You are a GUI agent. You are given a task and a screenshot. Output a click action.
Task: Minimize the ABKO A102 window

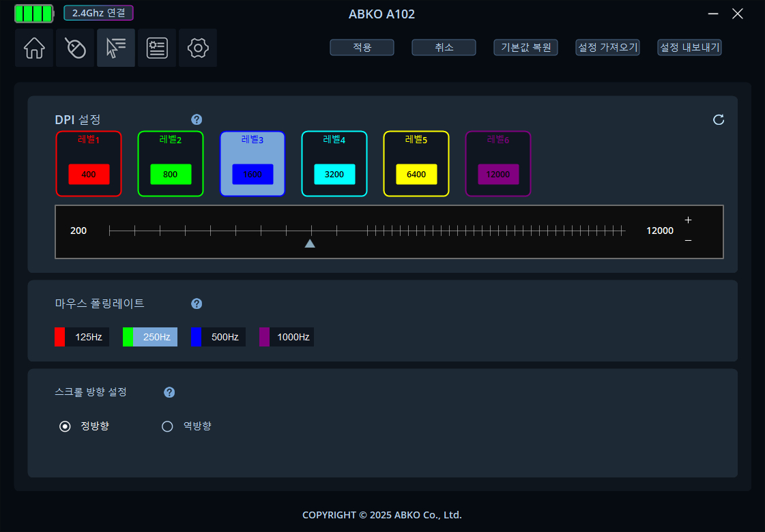(x=713, y=14)
